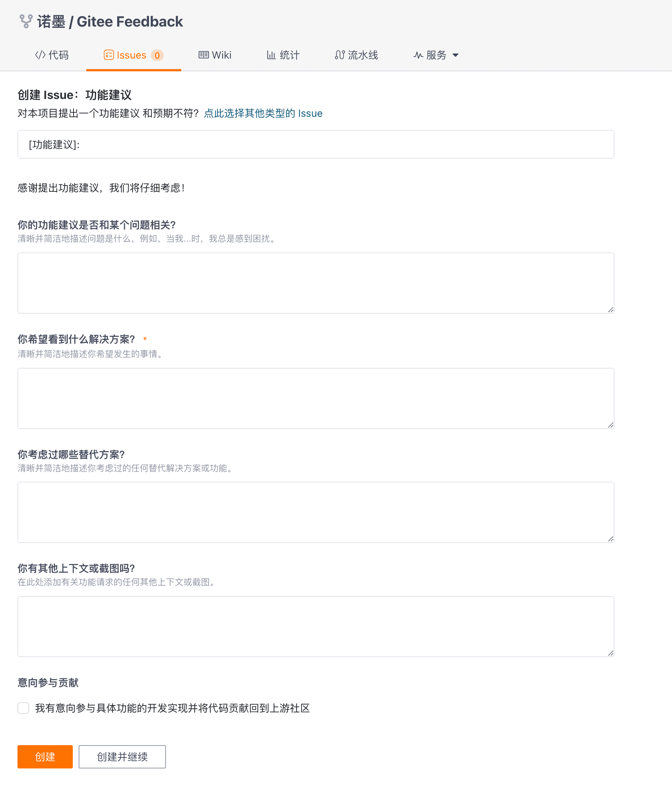This screenshot has width=672, height=787.
Task: Click the 解决方案 required textarea
Action: [316, 398]
